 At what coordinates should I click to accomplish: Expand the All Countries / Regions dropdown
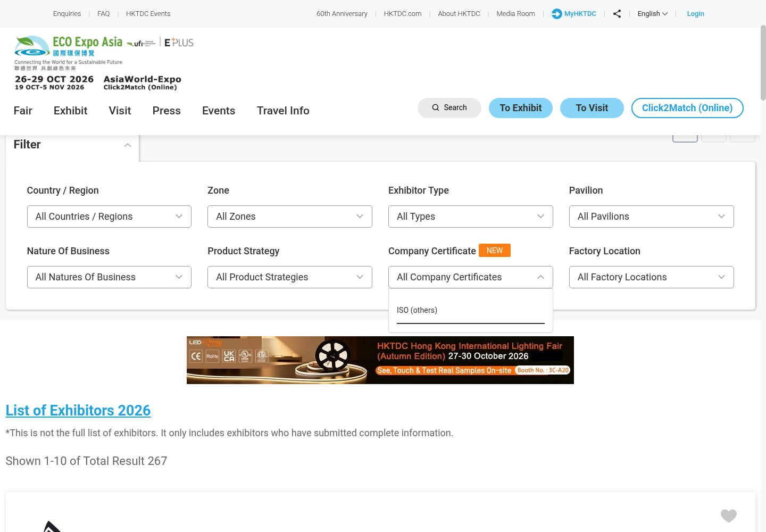(x=109, y=217)
